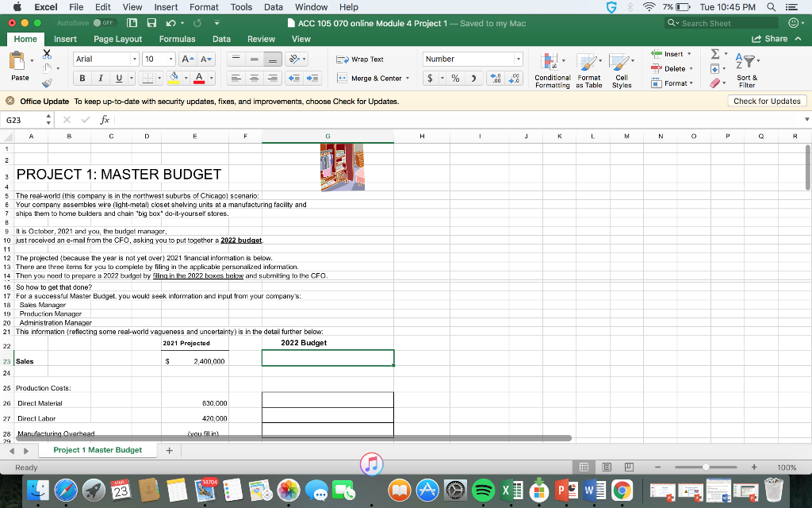Open Conditional Formatting options

pyautogui.click(x=553, y=71)
